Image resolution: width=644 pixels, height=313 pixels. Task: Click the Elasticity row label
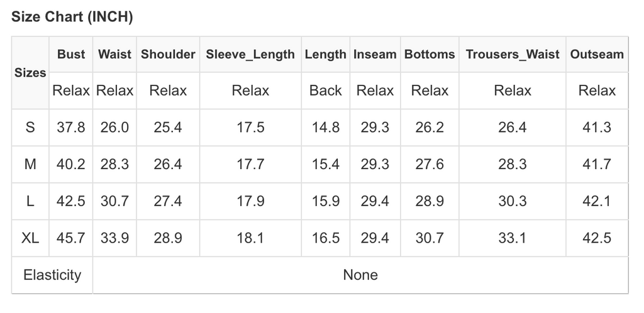click(x=52, y=275)
